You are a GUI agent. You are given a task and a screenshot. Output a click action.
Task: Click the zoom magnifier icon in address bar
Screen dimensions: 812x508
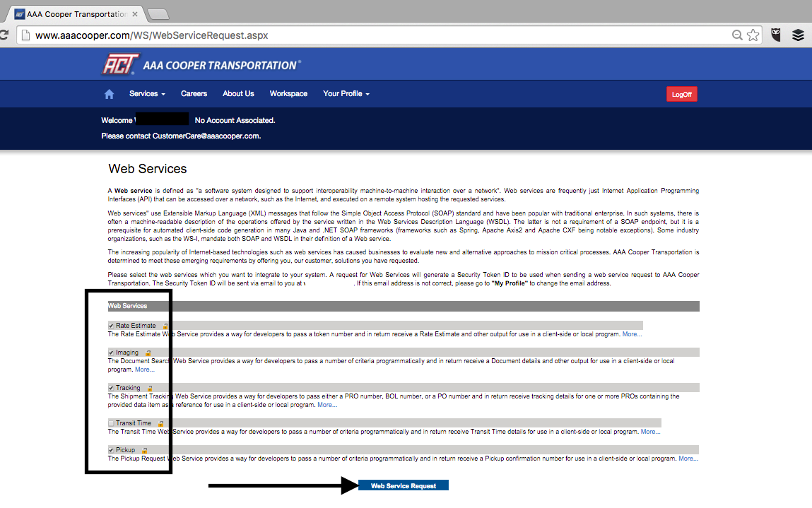point(737,35)
